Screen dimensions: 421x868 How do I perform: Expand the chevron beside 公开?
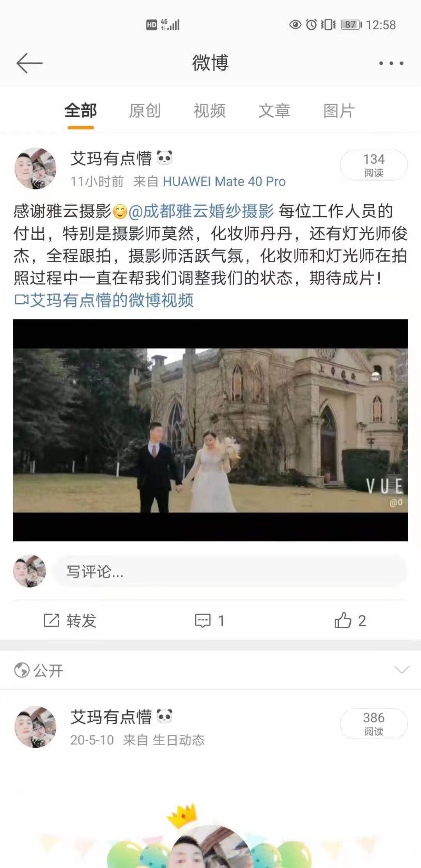pos(402,670)
